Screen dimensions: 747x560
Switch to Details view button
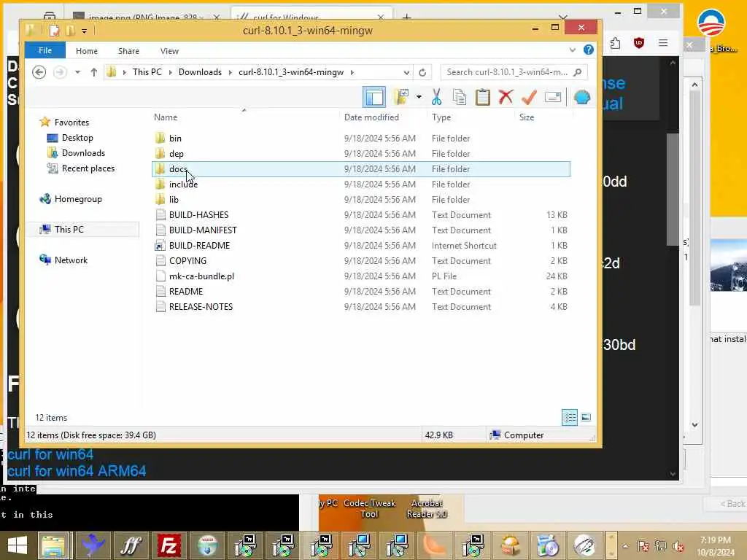pos(570,418)
